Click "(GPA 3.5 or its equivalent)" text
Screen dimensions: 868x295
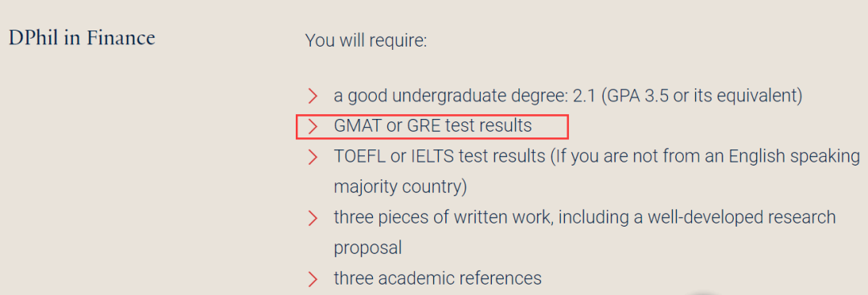(x=702, y=96)
